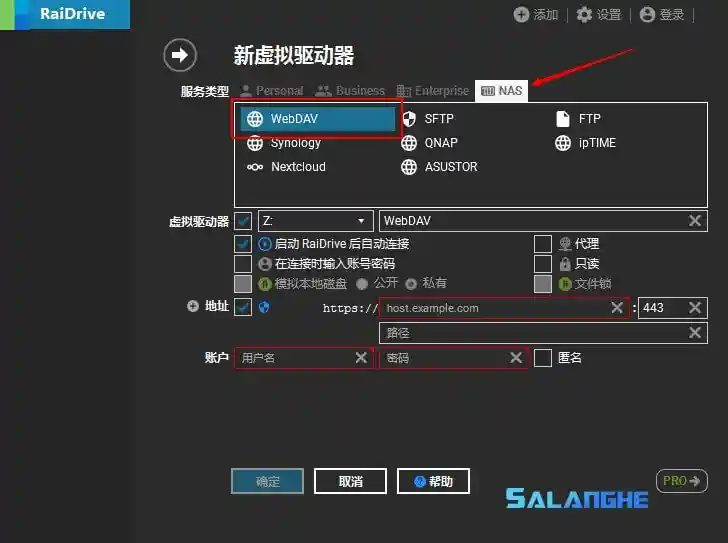Enable the 代理 proxy checkbox
Image resolution: width=728 pixels, height=543 pixels.
pyautogui.click(x=543, y=244)
